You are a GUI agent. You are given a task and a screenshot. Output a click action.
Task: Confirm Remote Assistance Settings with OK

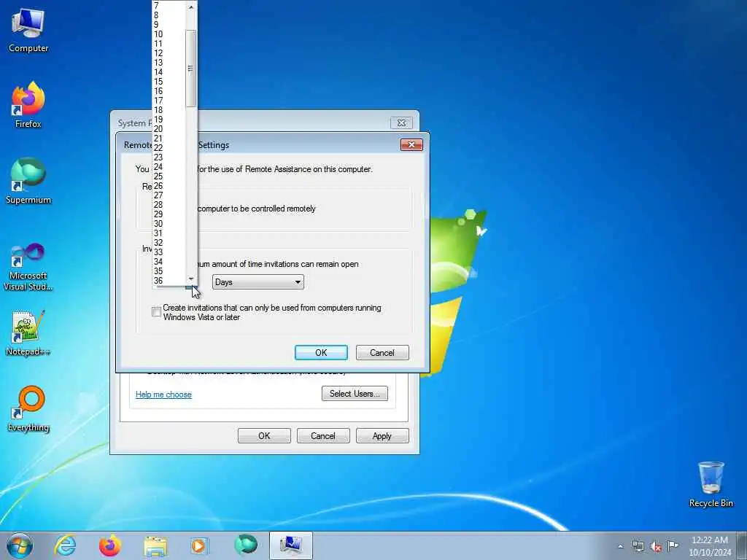click(x=321, y=352)
